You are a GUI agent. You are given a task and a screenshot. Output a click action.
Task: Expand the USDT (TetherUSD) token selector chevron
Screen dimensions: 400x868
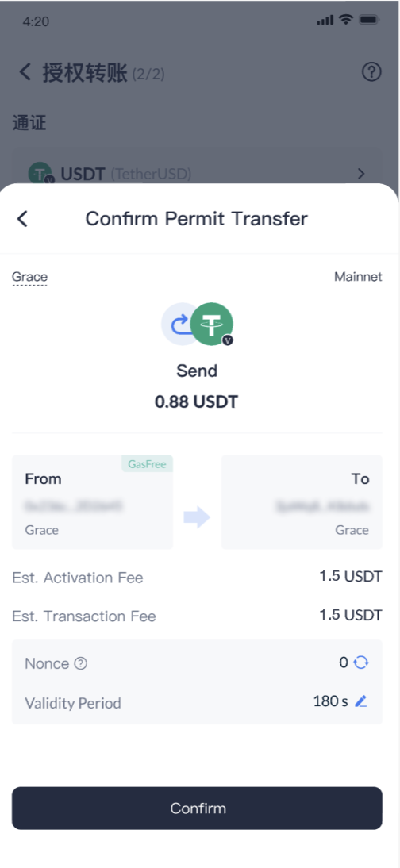click(x=361, y=174)
